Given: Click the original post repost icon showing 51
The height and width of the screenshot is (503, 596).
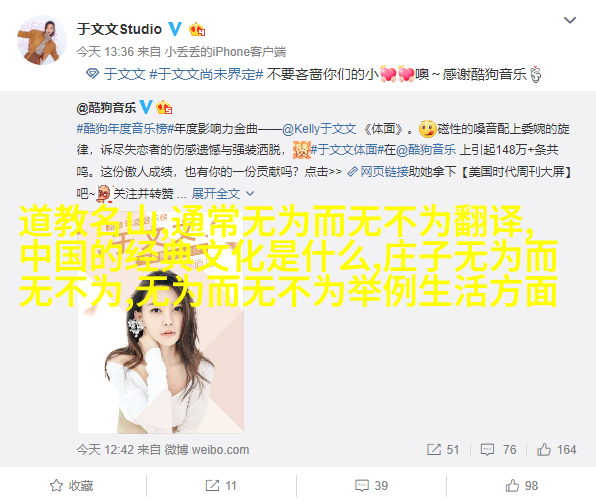Looking at the screenshot, I should (x=443, y=450).
